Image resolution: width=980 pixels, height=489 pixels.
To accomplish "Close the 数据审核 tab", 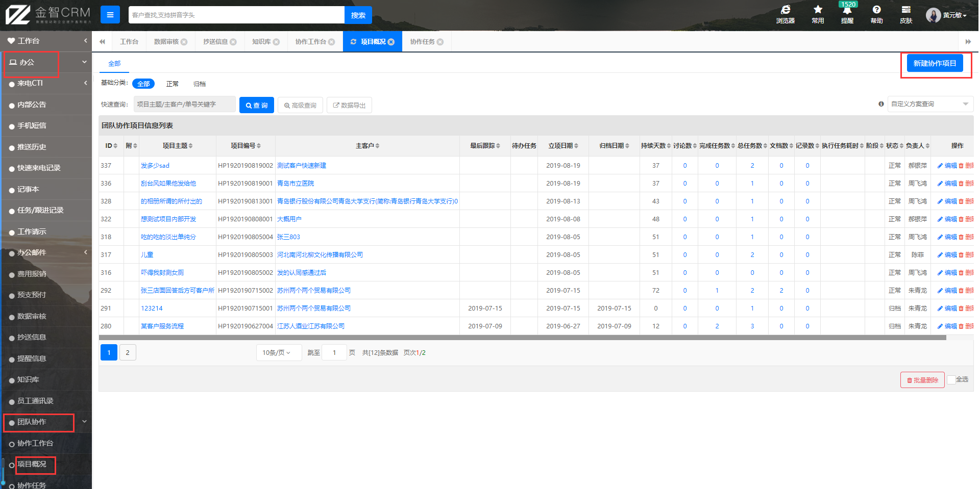I will tap(184, 42).
